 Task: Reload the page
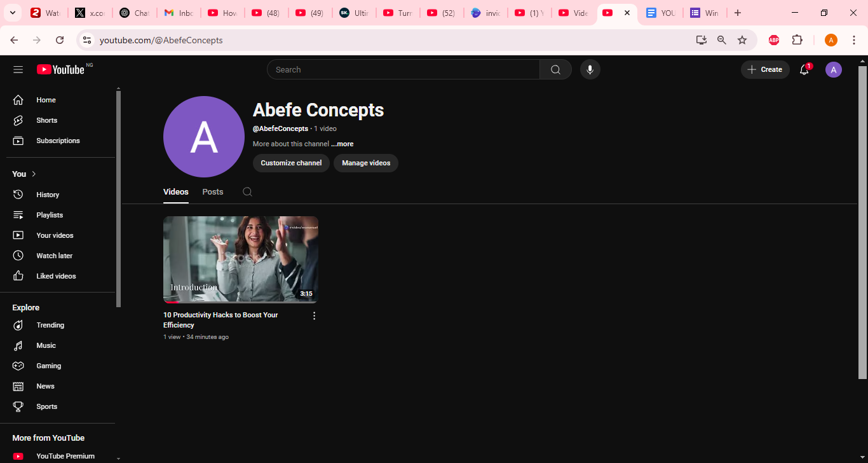coord(60,40)
